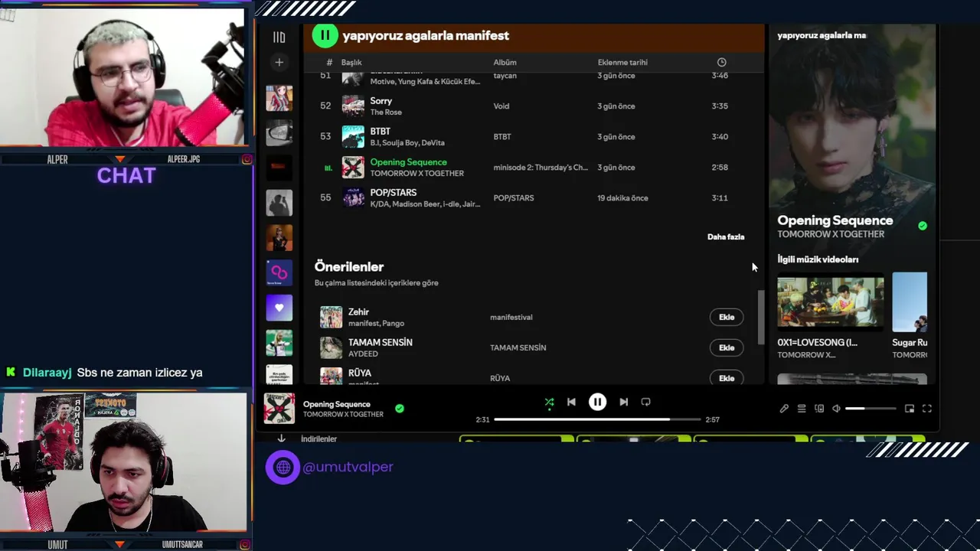Click the Instagram icon beside ALPEER.JPG

247,159
